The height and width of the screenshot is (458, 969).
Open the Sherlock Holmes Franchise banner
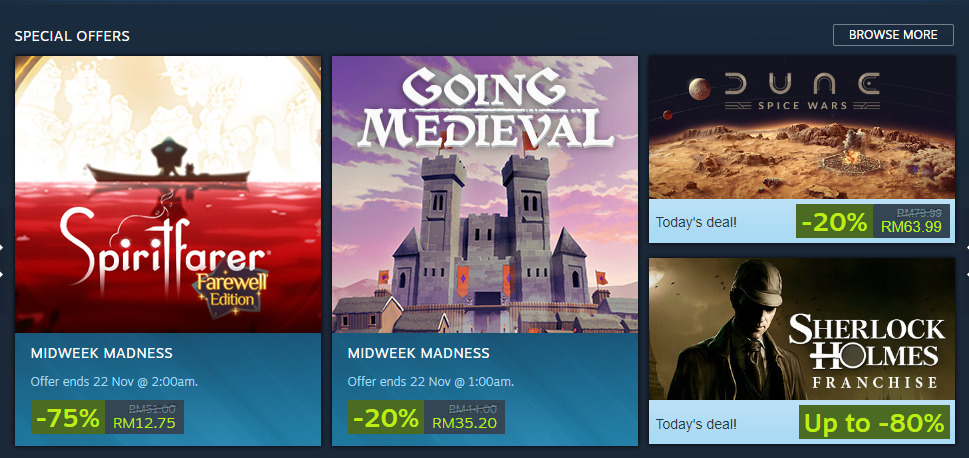[801, 329]
